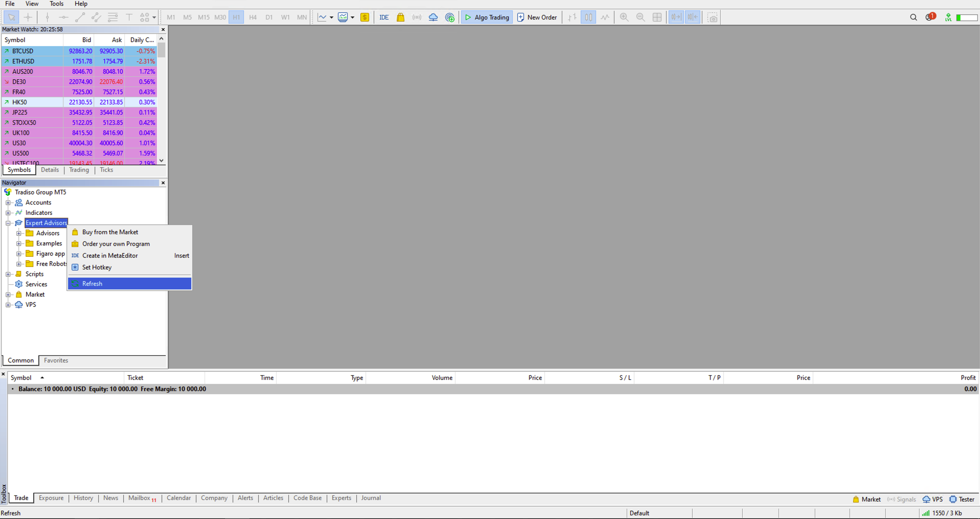Open the chart templates dropdown arrow

click(x=352, y=17)
